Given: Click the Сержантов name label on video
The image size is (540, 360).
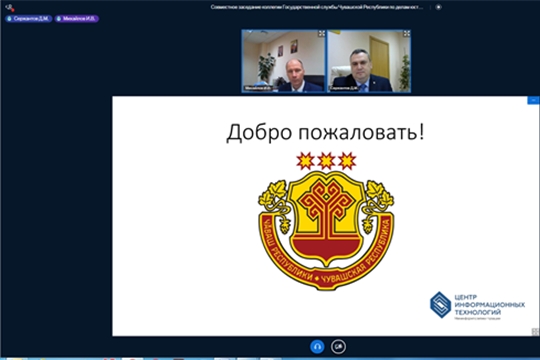Looking at the screenshot, I should tap(343, 88).
